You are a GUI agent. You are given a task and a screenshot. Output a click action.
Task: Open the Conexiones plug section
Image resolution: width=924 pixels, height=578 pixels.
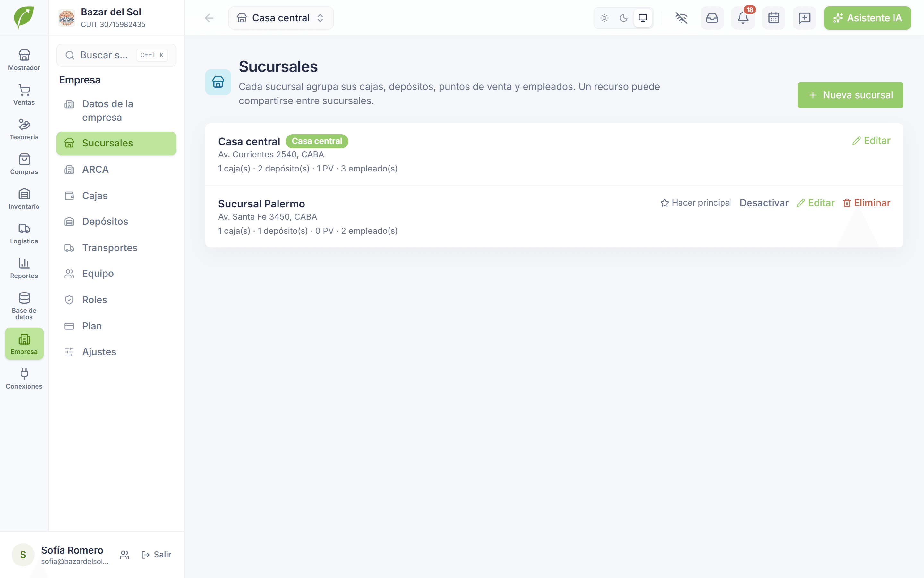coord(24,379)
